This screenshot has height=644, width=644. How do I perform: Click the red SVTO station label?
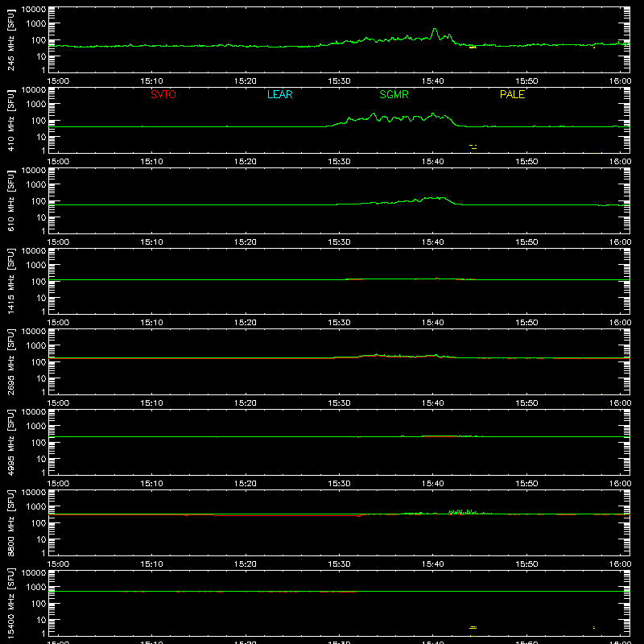coord(163,94)
